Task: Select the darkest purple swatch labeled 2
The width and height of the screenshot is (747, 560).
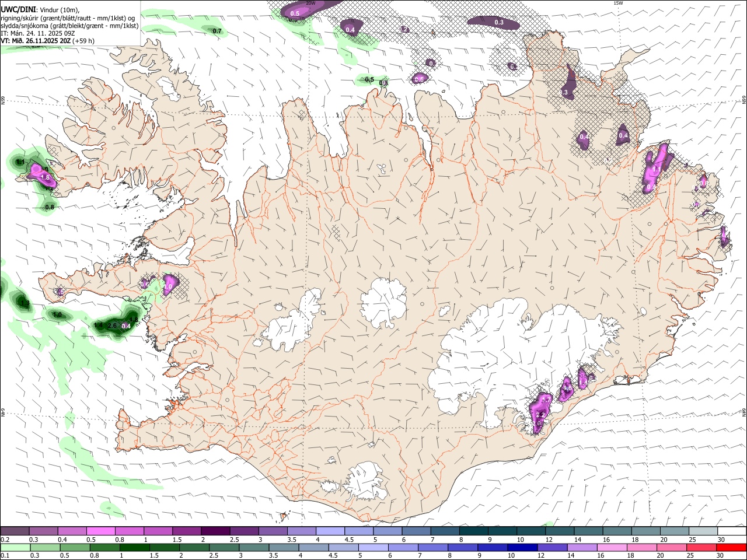Action: 215,531
